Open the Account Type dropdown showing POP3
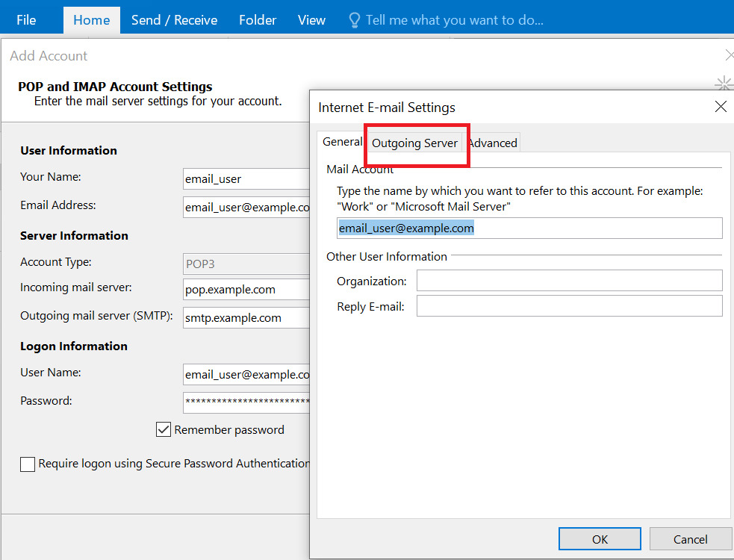 pyautogui.click(x=246, y=264)
